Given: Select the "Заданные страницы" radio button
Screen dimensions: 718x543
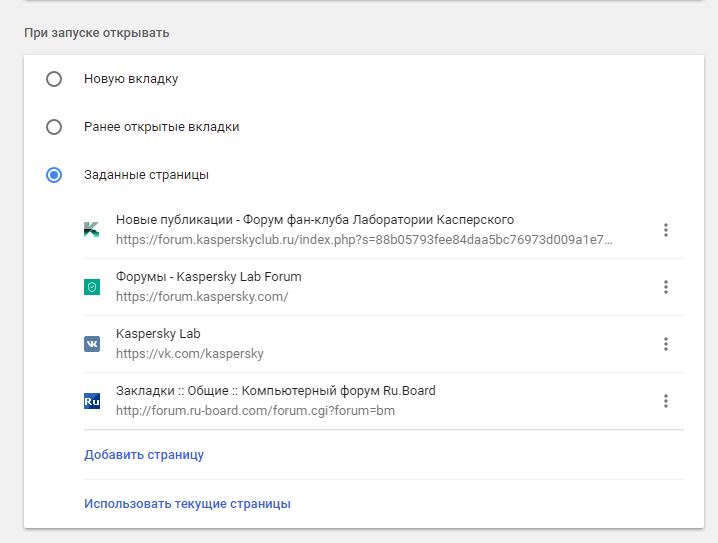Looking at the screenshot, I should (x=54, y=175).
